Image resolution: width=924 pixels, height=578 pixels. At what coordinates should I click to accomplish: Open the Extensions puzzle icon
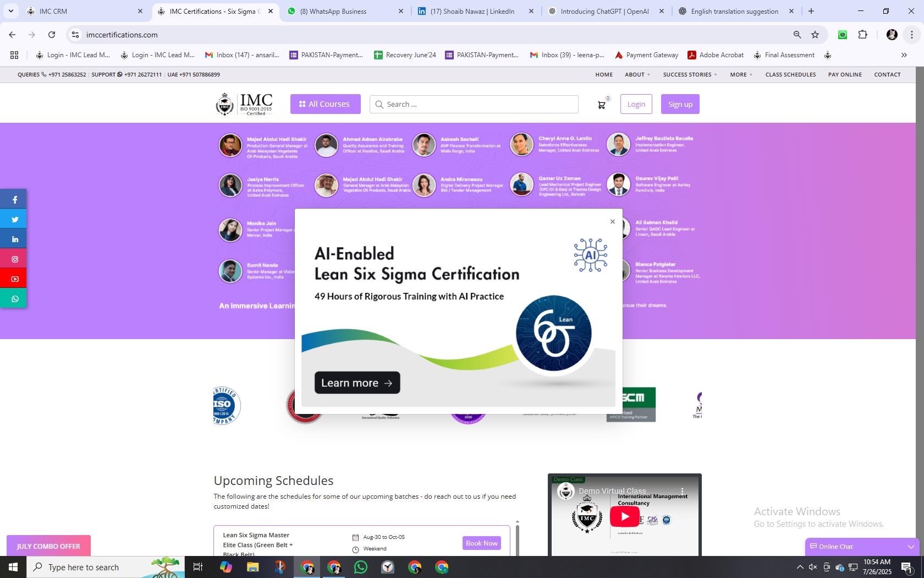click(862, 35)
